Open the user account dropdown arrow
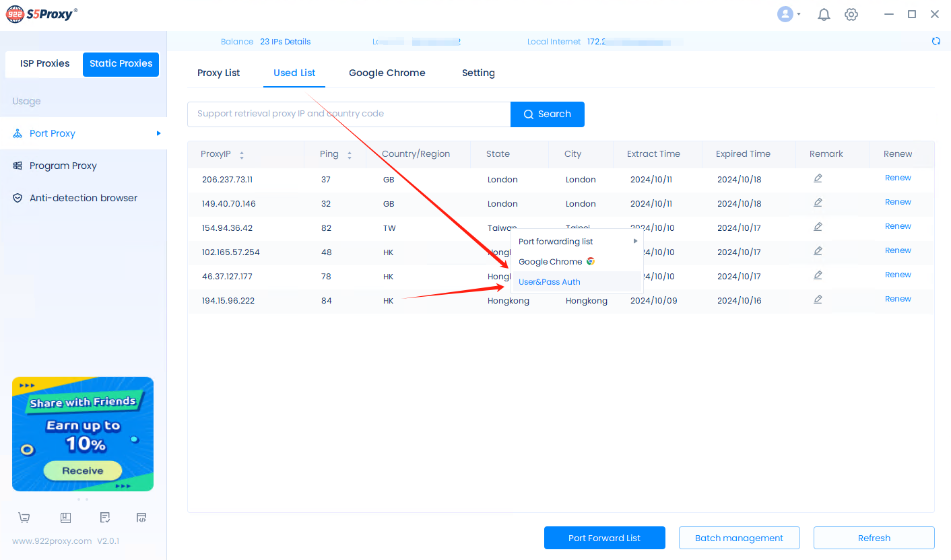This screenshot has width=951, height=560. click(x=799, y=14)
